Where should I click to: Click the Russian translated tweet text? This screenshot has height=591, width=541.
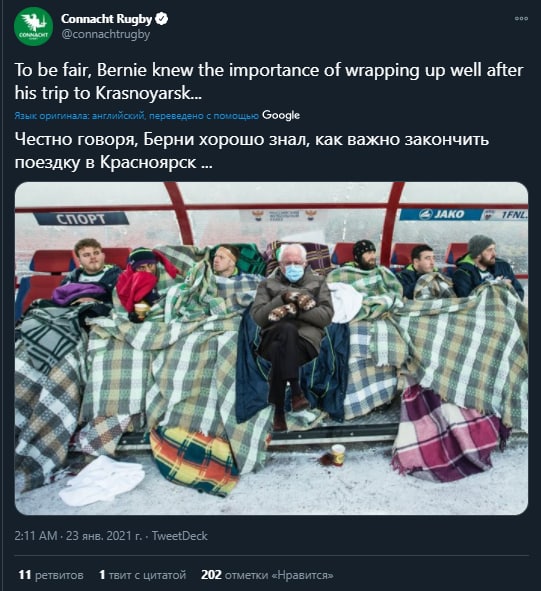[252, 151]
